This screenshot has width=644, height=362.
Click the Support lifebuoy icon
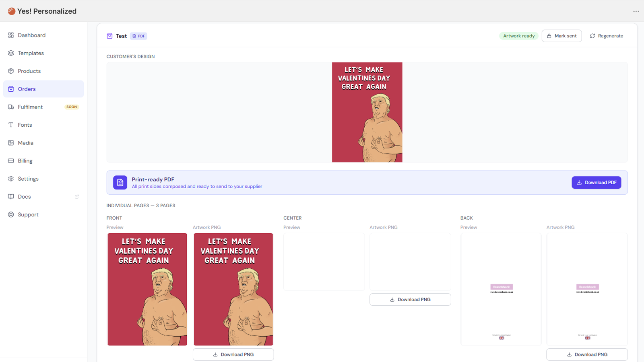pos(11,215)
